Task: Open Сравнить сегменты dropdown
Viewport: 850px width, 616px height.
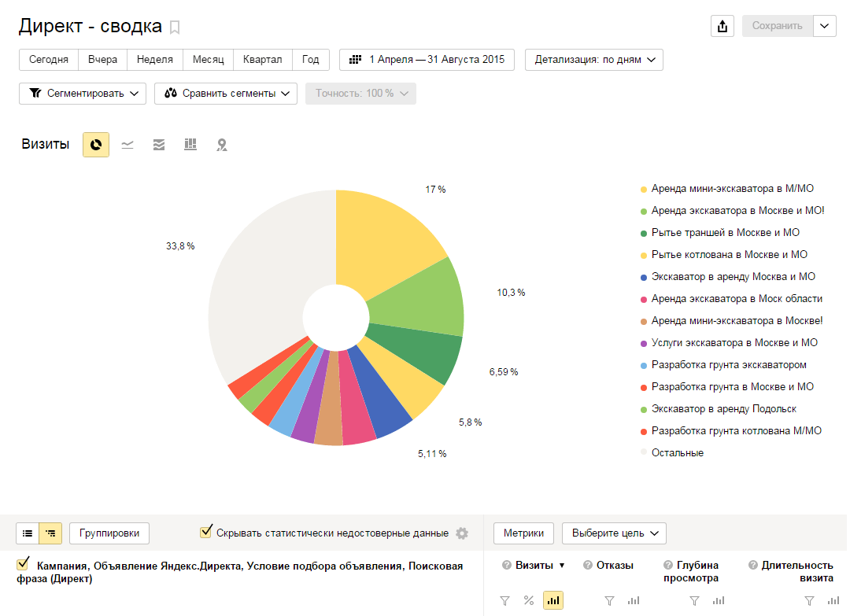Action: (226, 93)
